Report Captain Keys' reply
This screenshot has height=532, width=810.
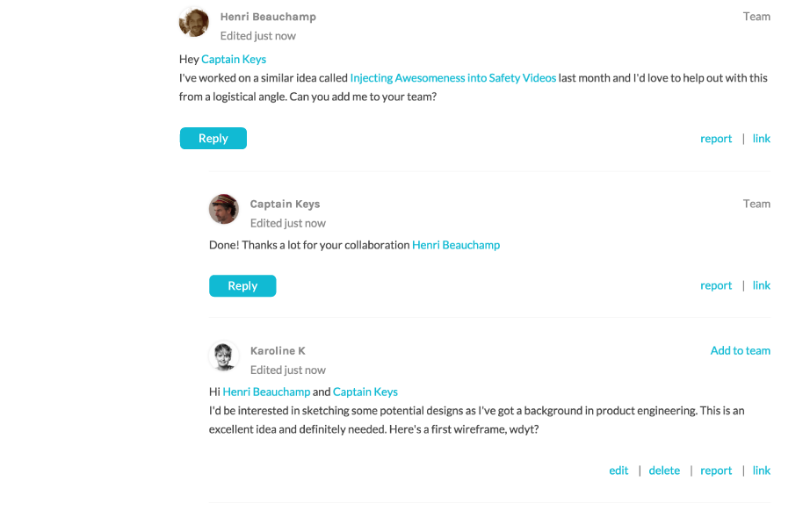[x=716, y=285]
